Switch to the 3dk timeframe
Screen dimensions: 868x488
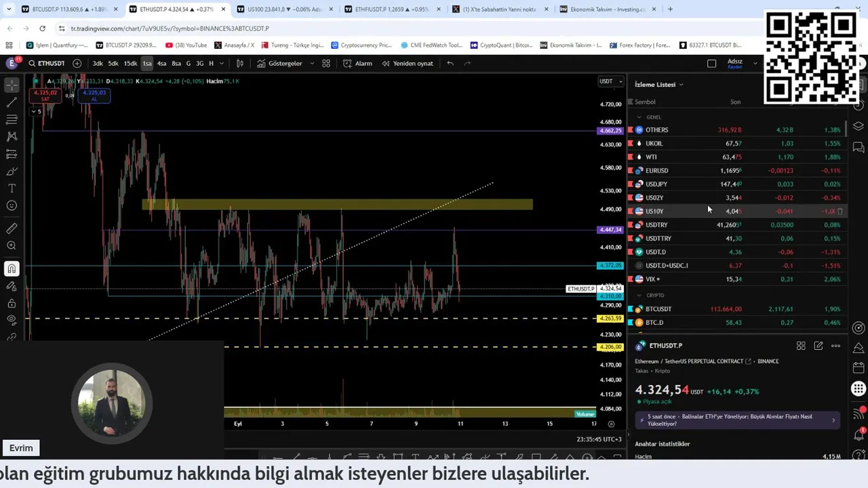tap(98, 63)
